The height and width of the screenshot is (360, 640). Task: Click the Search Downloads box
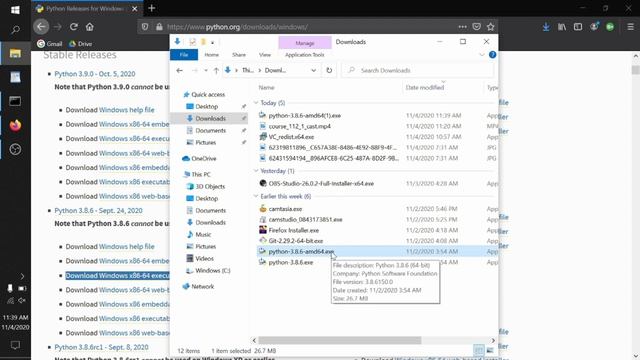coord(418,70)
